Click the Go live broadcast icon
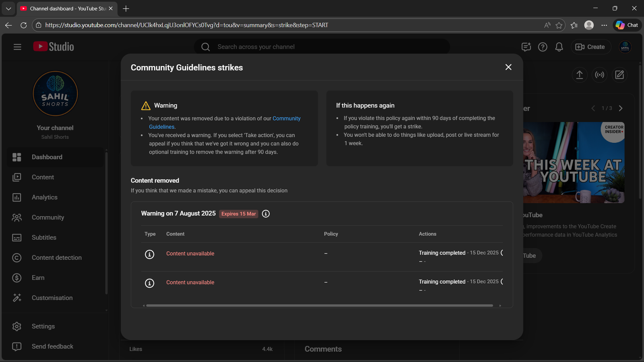 click(x=600, y=75)
